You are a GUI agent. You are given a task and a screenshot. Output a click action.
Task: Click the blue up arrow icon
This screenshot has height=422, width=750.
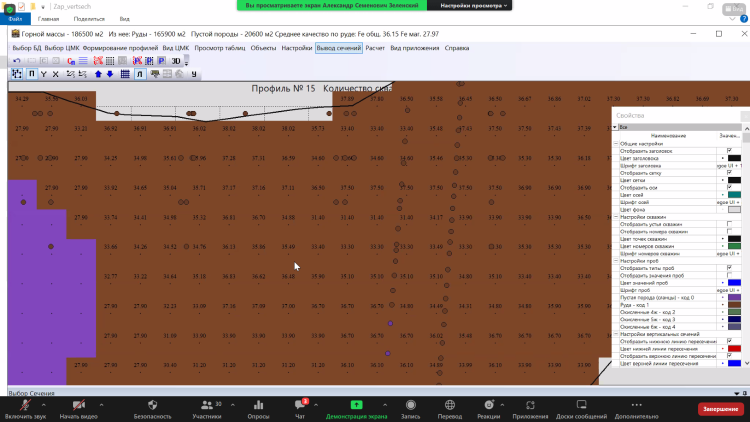point(97,74)
